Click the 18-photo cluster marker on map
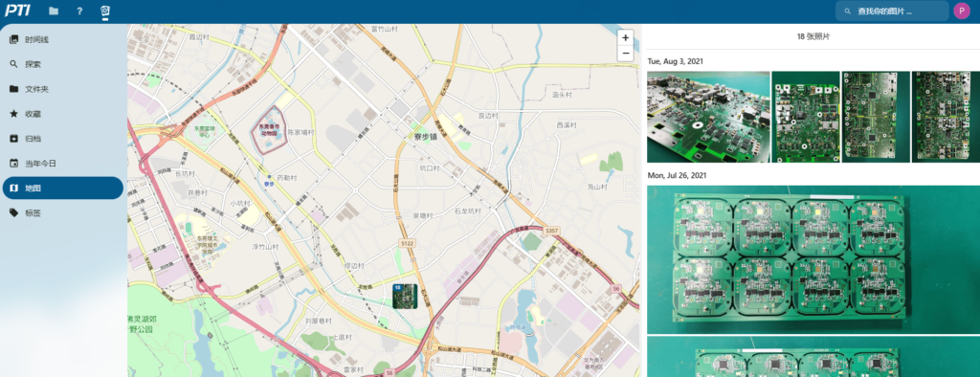 (405, 296)
